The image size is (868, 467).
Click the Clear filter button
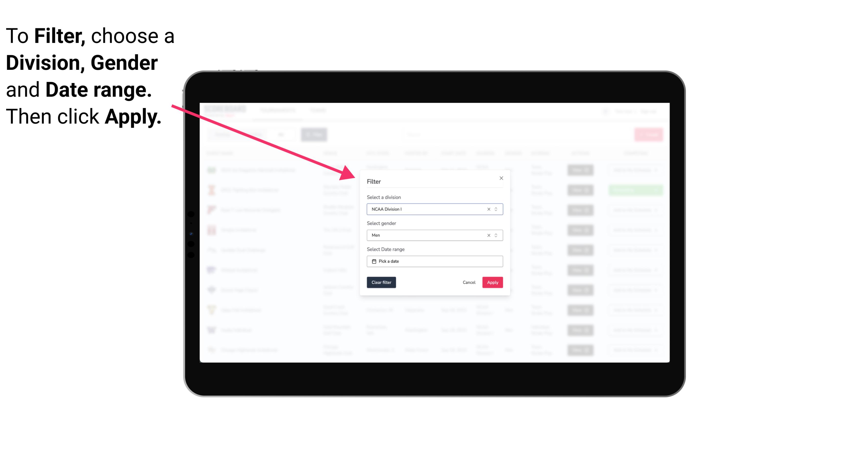(x=381, y=283)
